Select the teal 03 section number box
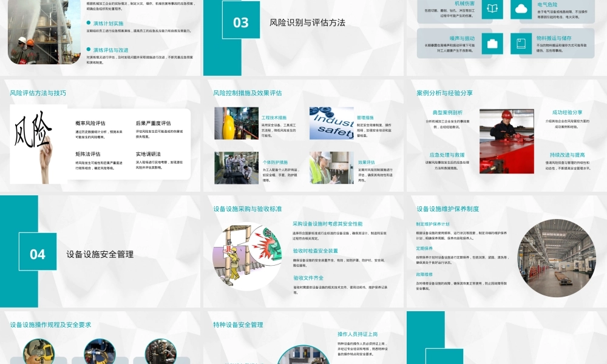The image size is (607, 364). pyautogui.click(x=241, y=20)
